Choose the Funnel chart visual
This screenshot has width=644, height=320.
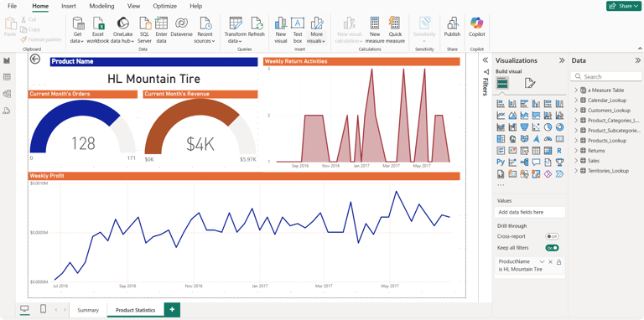pos(524,127)
